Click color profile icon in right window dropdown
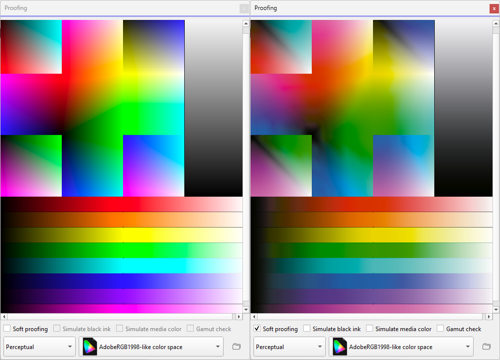The image size is (500, 360). point(340,347)
